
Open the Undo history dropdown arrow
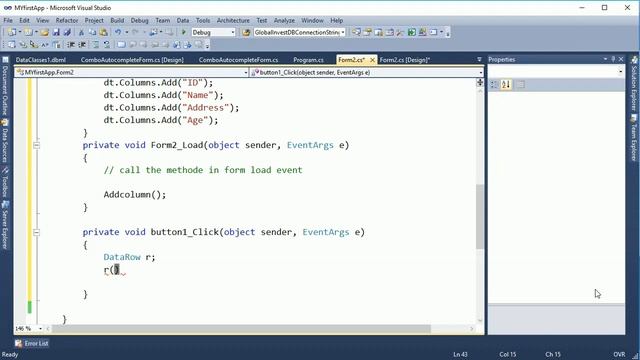click(x=127, y=32)
